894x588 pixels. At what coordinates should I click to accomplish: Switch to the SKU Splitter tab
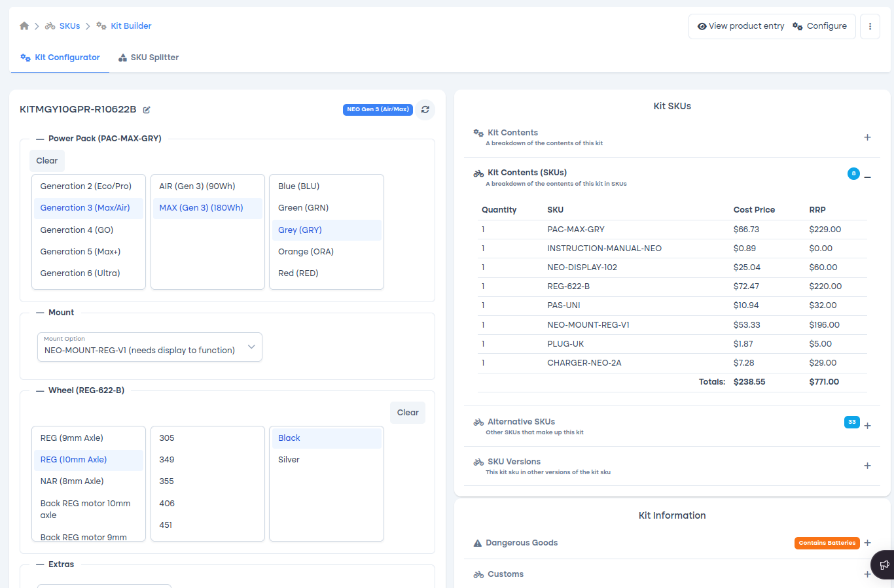coord(149,58)
